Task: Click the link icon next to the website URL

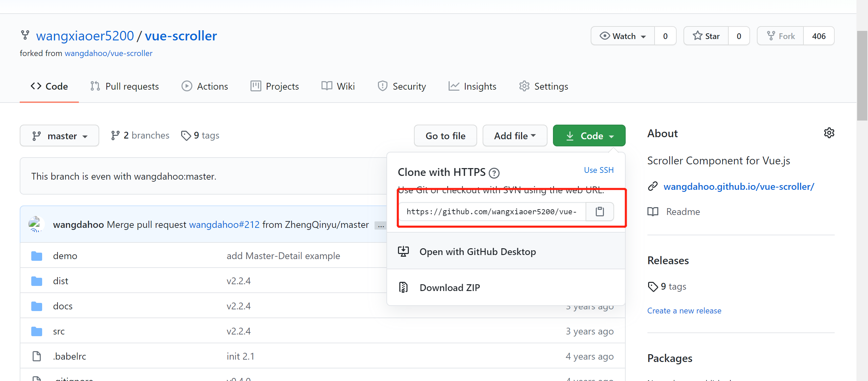Action: click(653, 186)
